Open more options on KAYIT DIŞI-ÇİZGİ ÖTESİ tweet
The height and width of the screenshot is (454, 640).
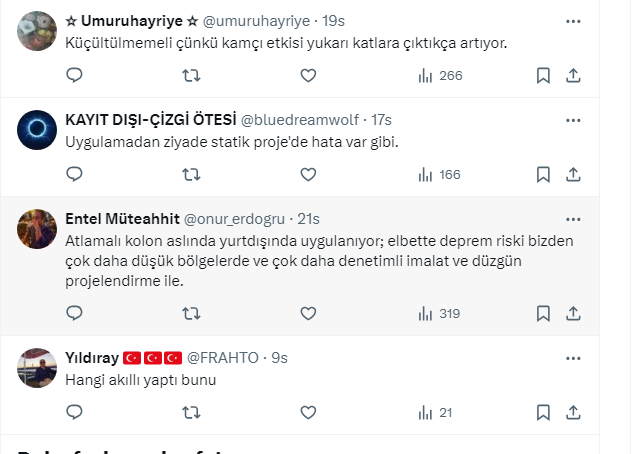[x=573, y=120]
